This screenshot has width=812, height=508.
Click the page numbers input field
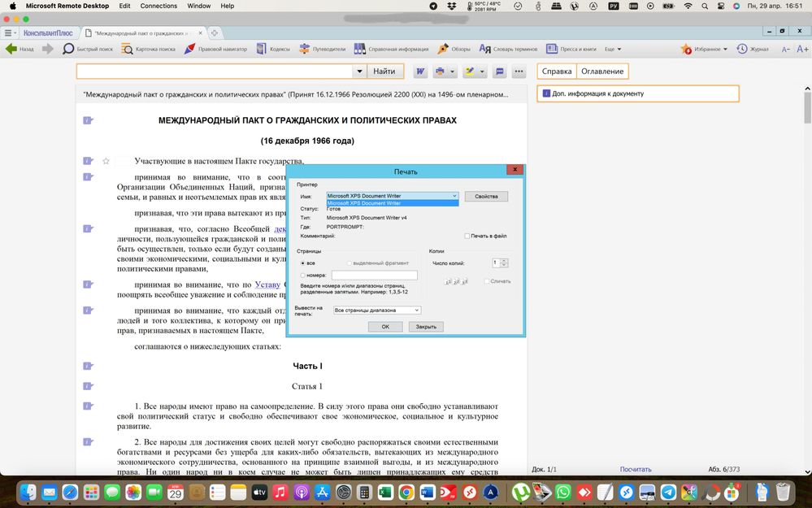[x=375, y=276]
